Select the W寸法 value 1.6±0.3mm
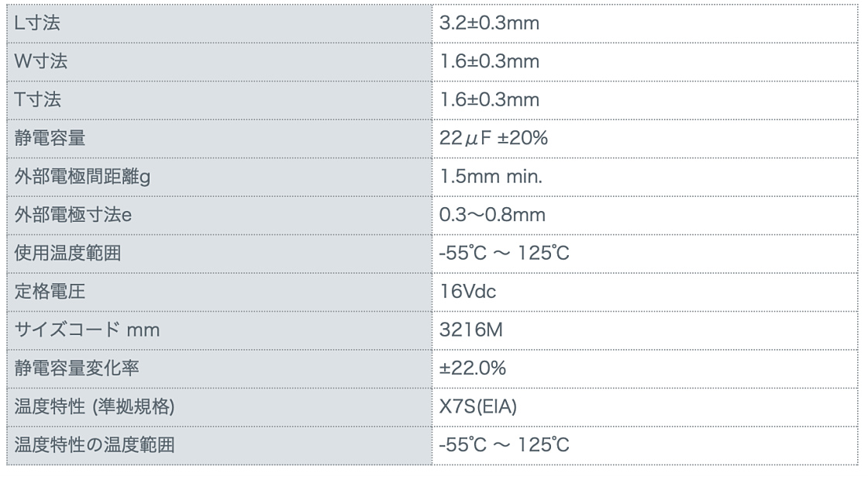This screenshot has width=868, height=477. click(489, 61)
